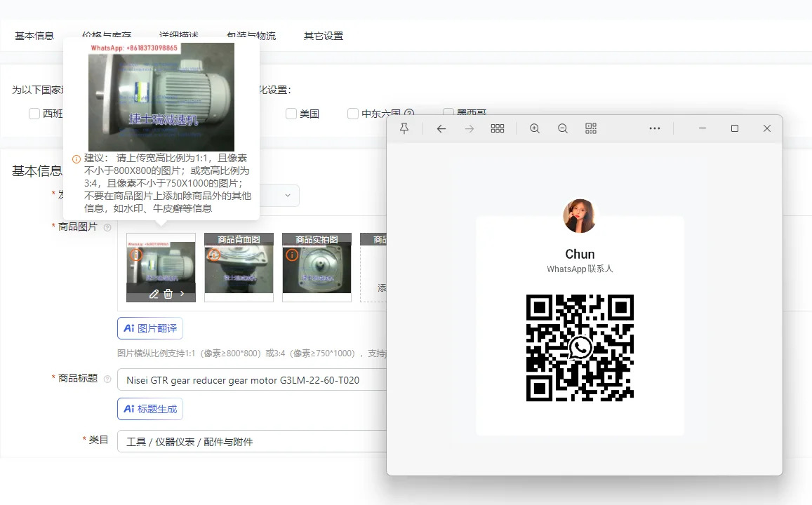Image resolution: width=812 pixels, height=505 pixels.
Task: Delete the first product image
Action: tap(168, 294)
